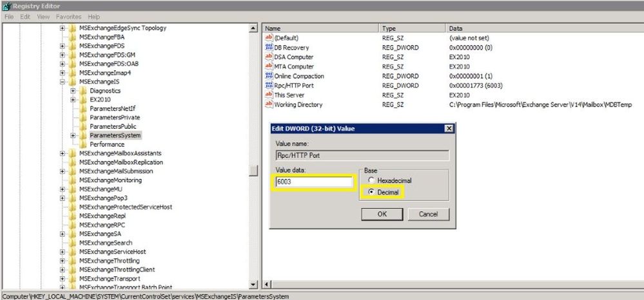Click the MSExchangeMonitoring folder icon
Screen dimensions: 644x300
[72, 180]
